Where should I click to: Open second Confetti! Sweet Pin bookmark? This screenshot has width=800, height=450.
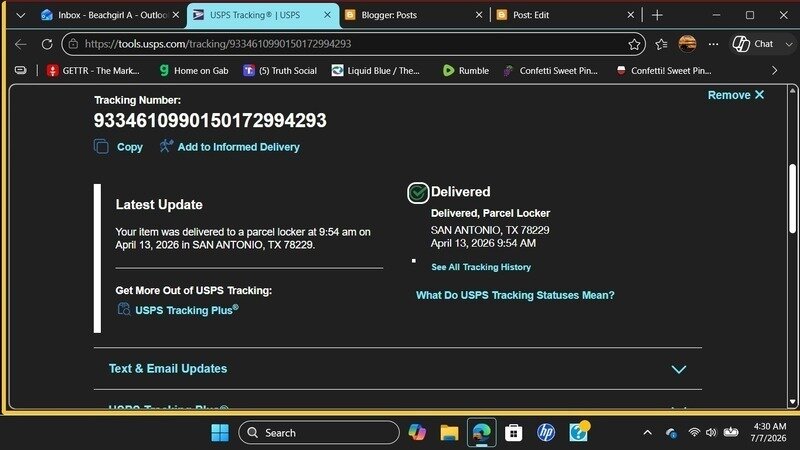(664, 71)
